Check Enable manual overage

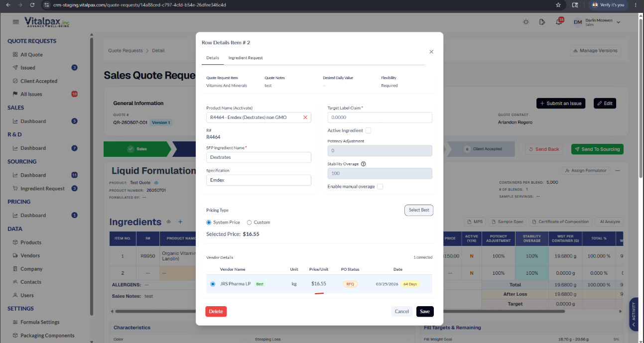380,187
